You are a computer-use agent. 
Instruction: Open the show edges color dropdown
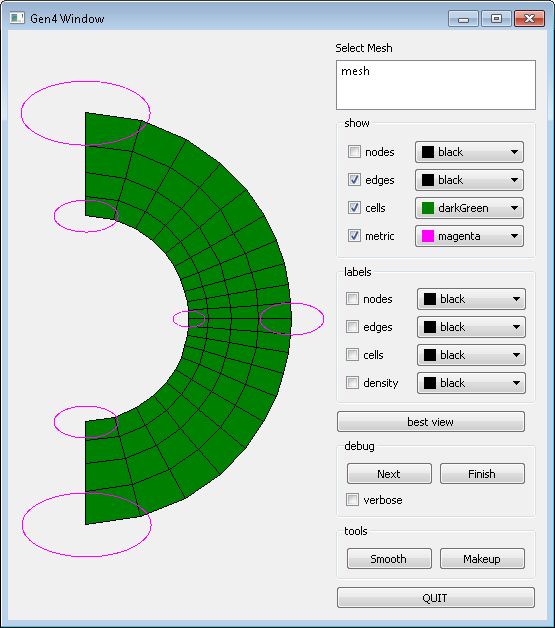pyautogui.click(x=469, y=180)
